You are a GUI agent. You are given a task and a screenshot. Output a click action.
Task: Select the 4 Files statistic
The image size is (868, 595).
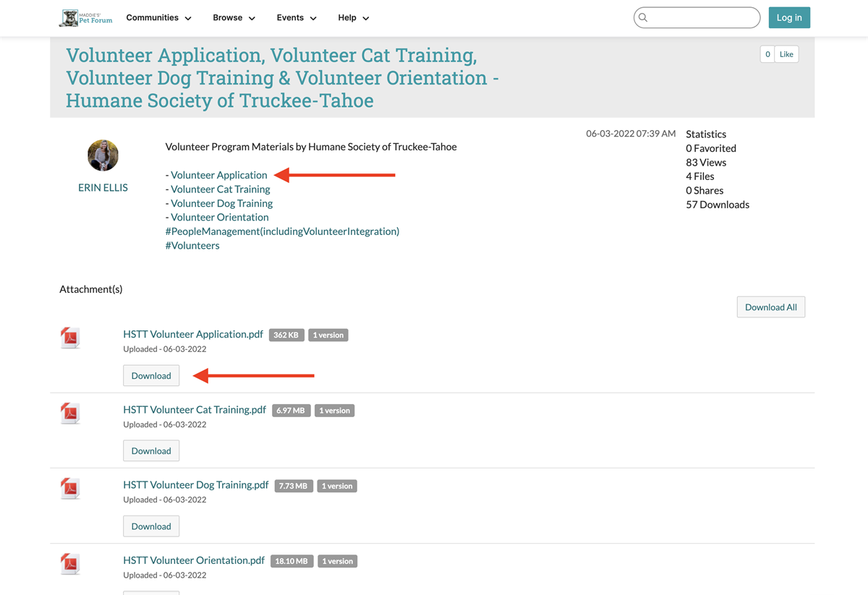[700, 176]
